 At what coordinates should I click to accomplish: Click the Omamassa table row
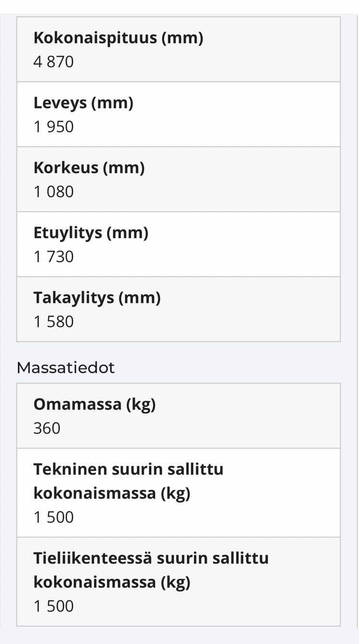pos(178,416)
